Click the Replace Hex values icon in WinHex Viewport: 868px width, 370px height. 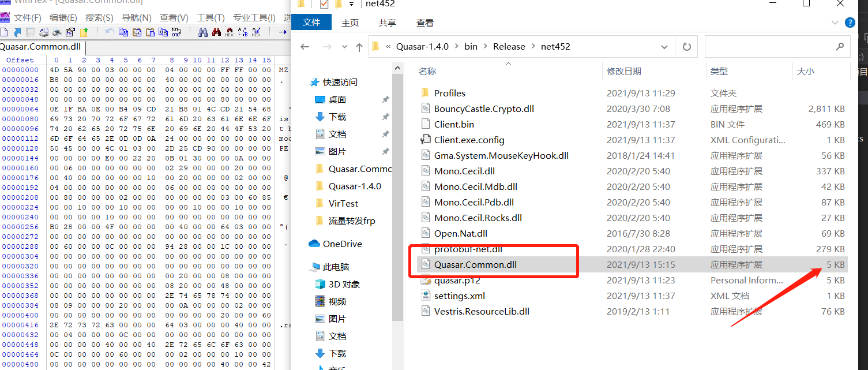pyautogui.click(x=256, y=32)
